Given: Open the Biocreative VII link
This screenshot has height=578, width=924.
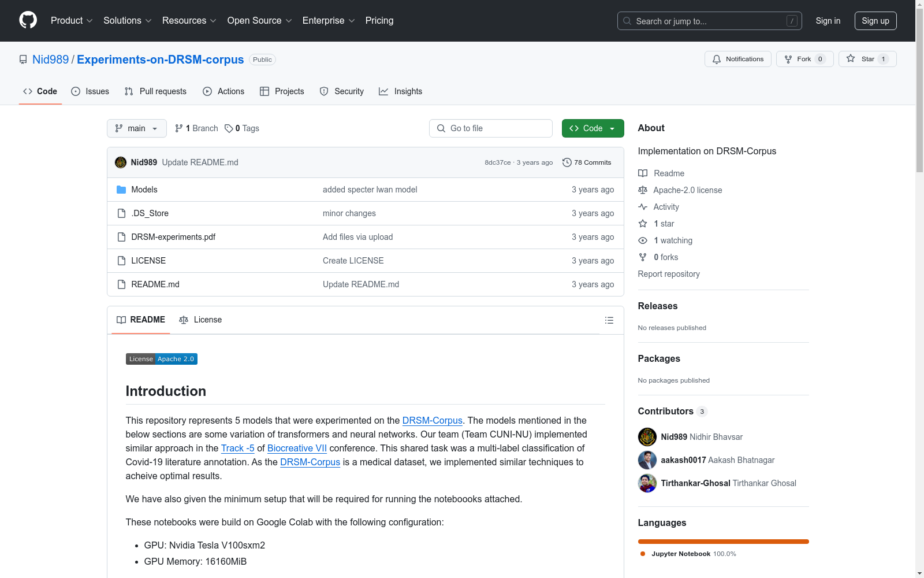Looking at the screenshot, I should click(x=297, y=448).
